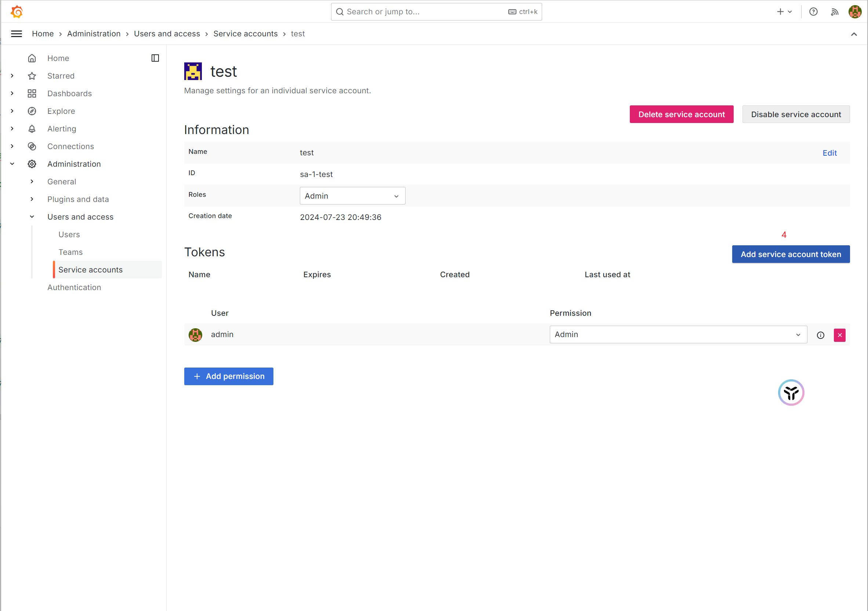Go to Authentication in sidebar
Viewport: 868px width, 611px height.
click(x=74, y=287)
